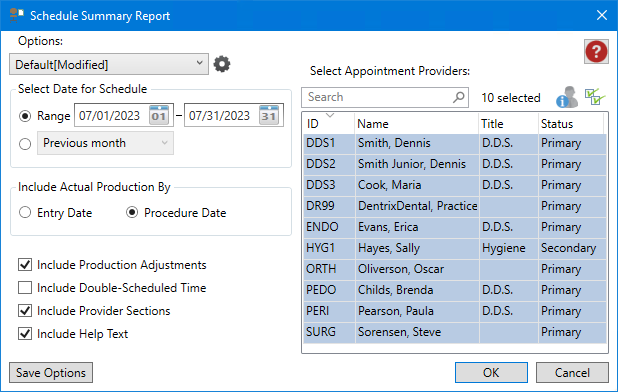Select provider row Evans, Erica
The height and width of the screenshot is (392, 618).
[x=455, y=227]
